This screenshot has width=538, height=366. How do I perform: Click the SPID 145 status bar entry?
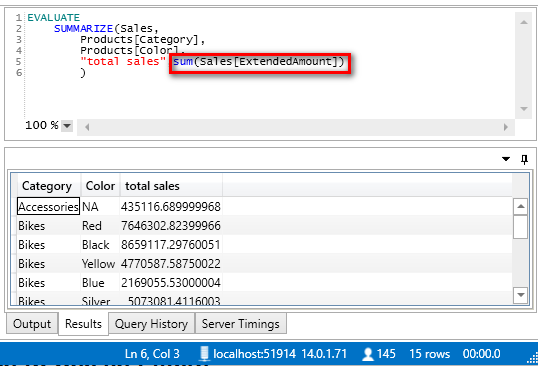click(x=386, y=354)
